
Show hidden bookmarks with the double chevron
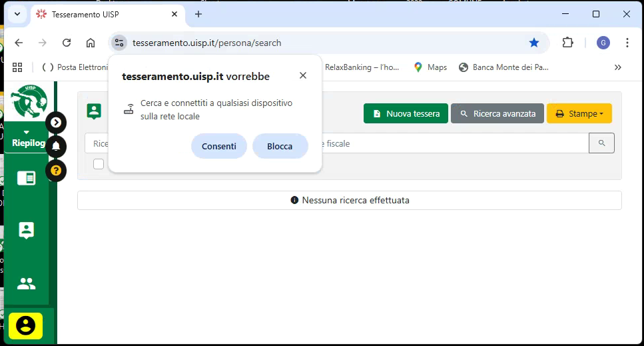(x=617, y=67)
